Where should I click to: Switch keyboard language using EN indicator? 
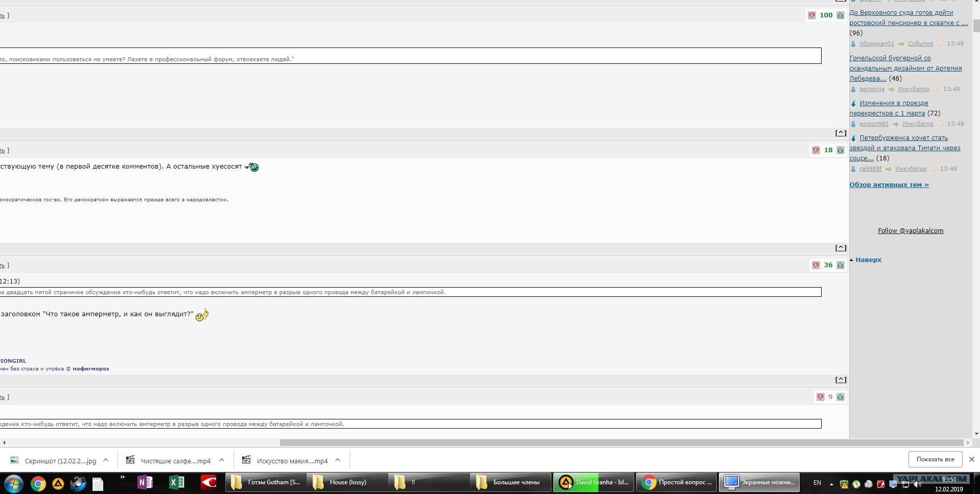click(x=817, y=483)
